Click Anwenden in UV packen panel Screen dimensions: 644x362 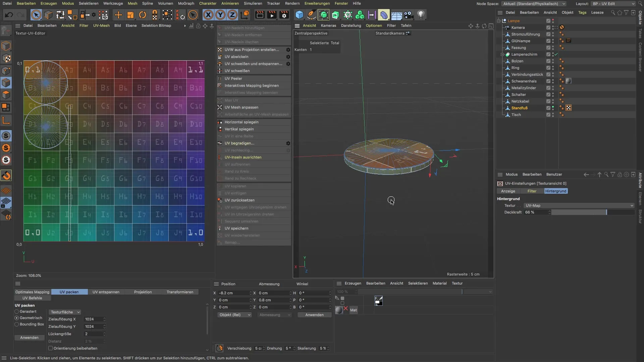click(29, 338)
